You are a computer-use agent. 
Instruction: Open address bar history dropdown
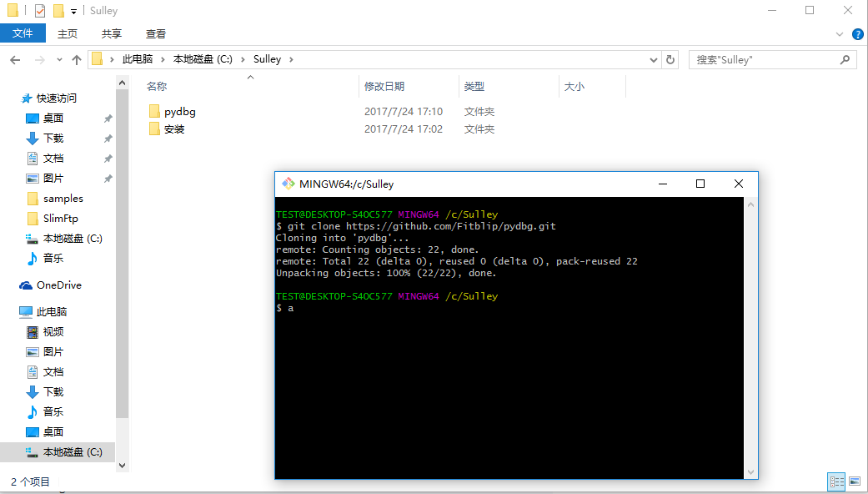[x=653, y=60]
